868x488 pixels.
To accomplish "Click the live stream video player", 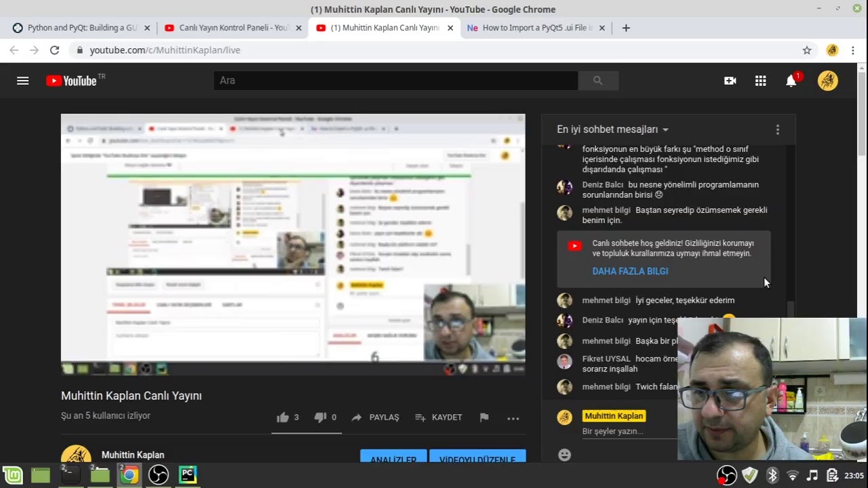I will 293,245.
